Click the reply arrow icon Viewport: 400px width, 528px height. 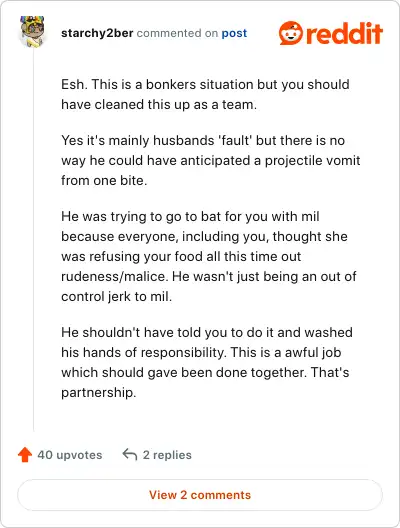coord(130,454)
